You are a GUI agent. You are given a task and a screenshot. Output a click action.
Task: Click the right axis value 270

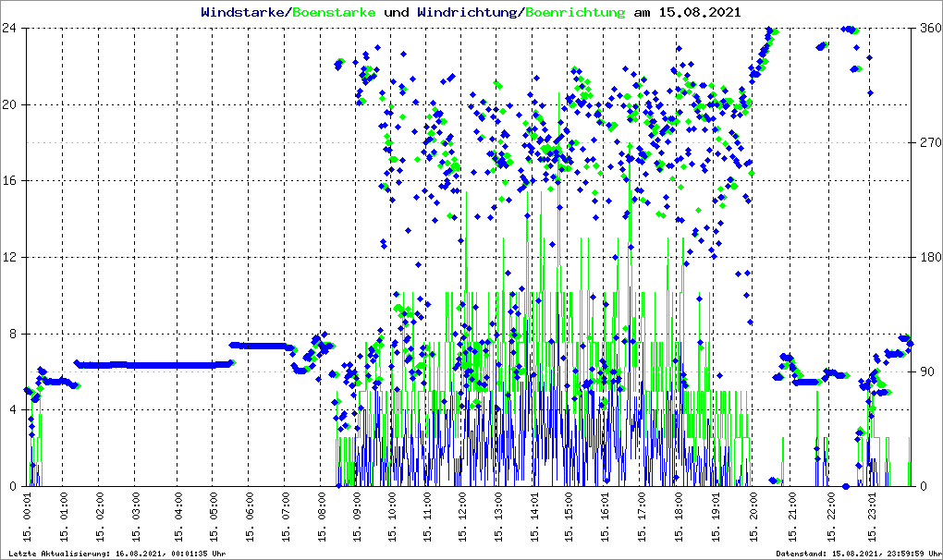tap(931, 142)
